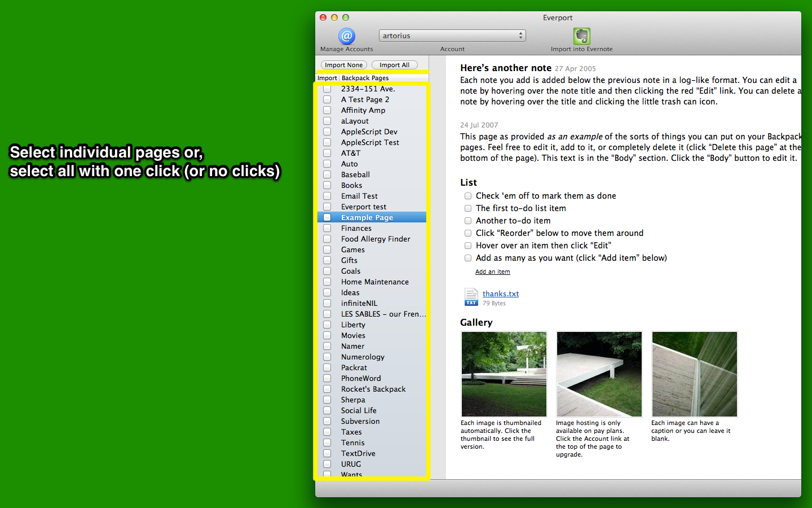Open the artorius account dropdown
The height and width of the screenshot is (508, 812).
(x=452, y=36)
